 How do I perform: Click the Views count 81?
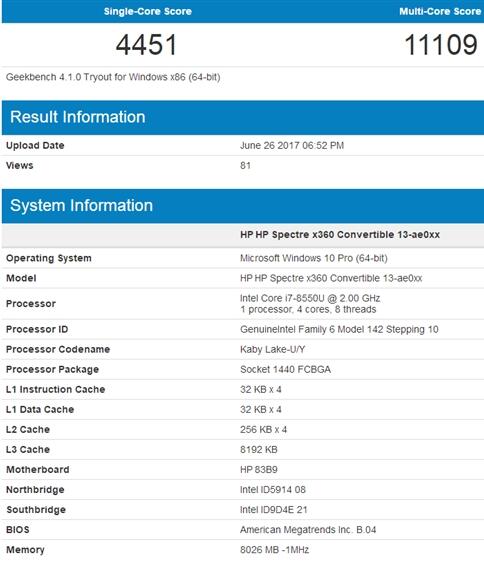pos(245,166)
